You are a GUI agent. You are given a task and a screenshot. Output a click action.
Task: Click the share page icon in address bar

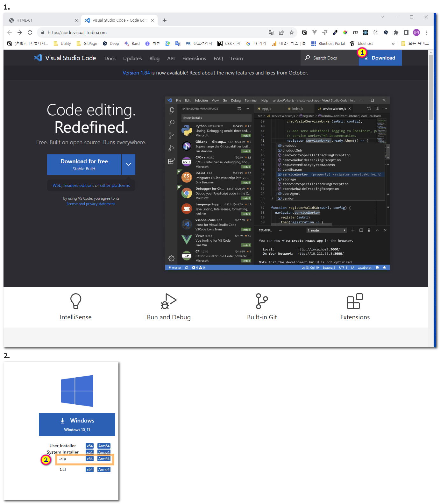coord(281,32)
